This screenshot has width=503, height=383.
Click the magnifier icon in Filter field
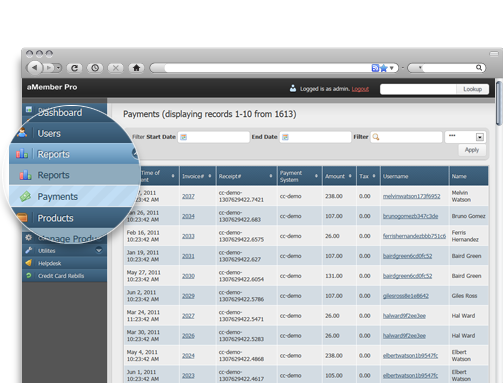376,137
